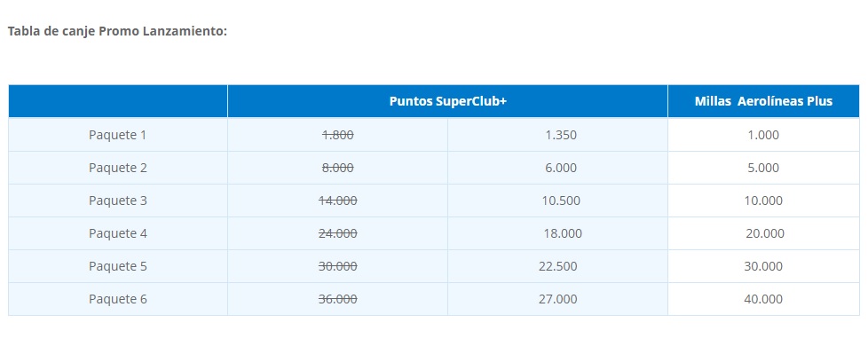The image size is (868, 362).
Task: Select the Paquete 5 row label
Action: (x=118, y=266)
